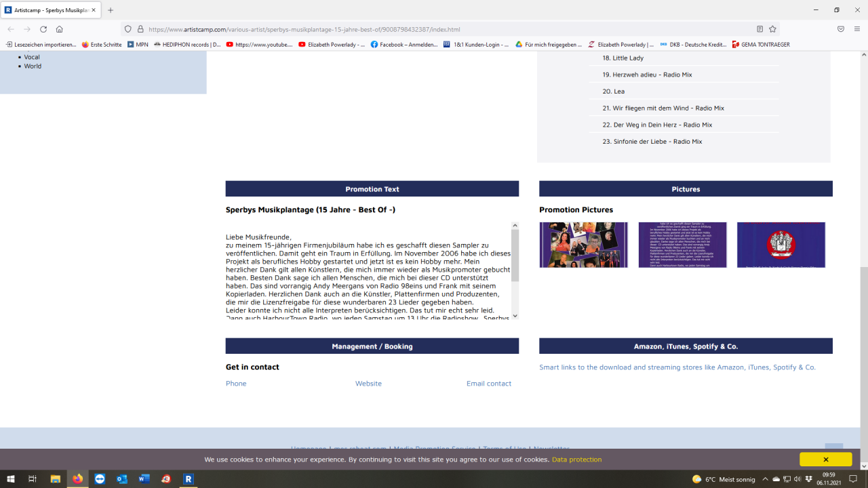Image resolution: width=868 pixels, height=488 pixels.
Task: Open the MPN bookmark
Action: click(x=138, y=45)
